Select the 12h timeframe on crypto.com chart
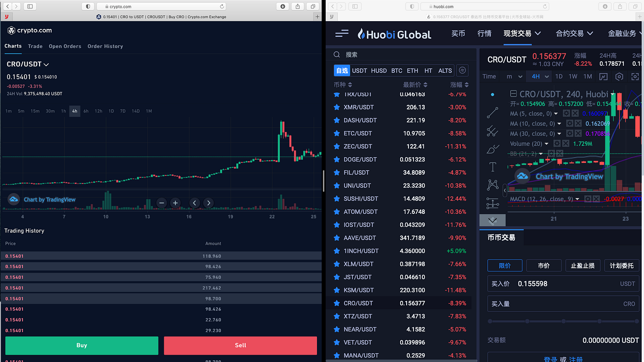Viewport: 644px width, 362px height. click(x=98, y=111)
